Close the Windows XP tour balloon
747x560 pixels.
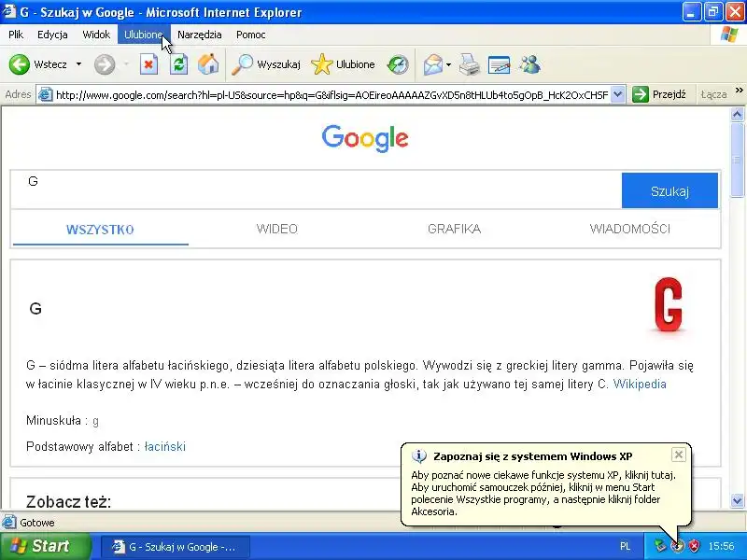[679, 455]
